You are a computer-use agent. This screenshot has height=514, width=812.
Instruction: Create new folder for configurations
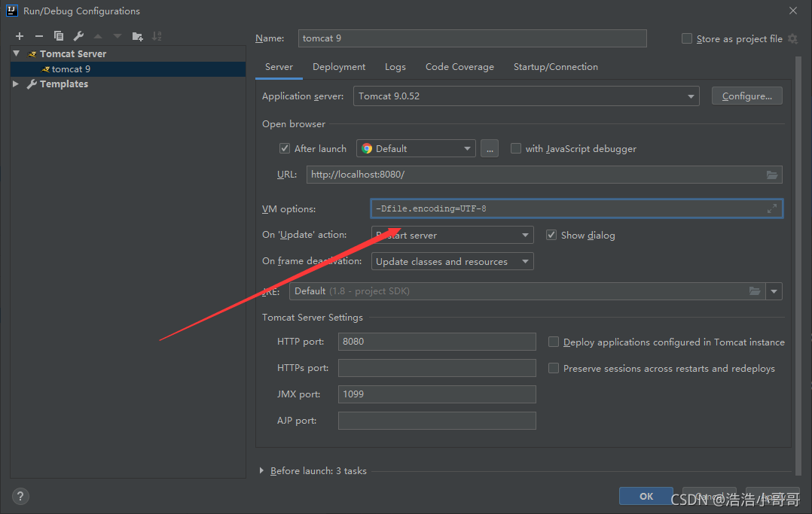point(137,35)
